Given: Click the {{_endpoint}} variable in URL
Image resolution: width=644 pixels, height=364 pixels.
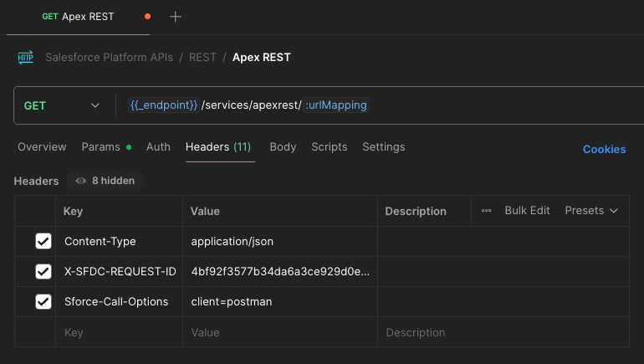Looking at the screenshot, I should coord(164,105).
